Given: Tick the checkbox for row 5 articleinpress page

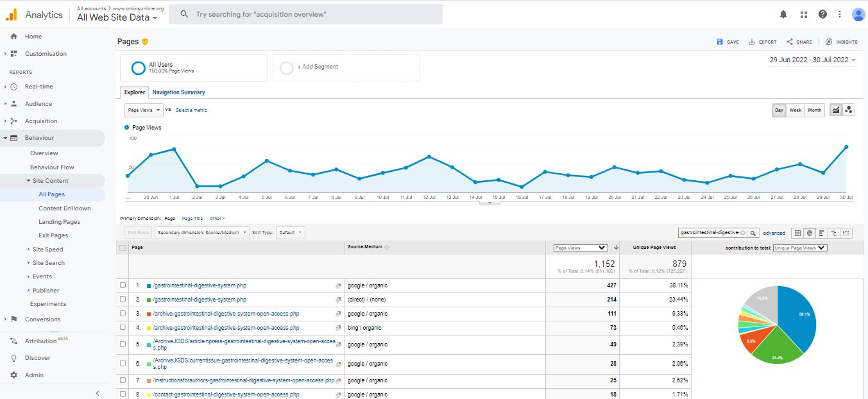Looking at the screenshot, I should click(123, 344).
